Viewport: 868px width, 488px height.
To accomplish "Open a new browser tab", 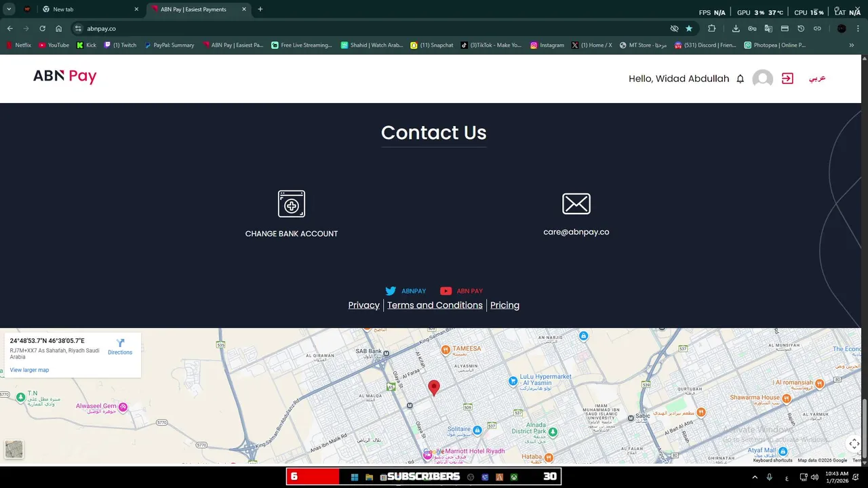I will pyautogui.click(x=260, y=9).
